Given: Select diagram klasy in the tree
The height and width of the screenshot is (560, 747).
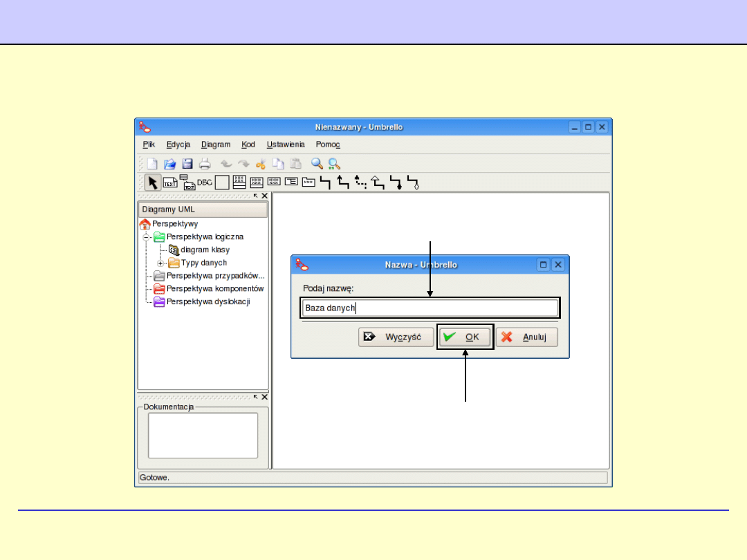Looking at the screenshot, I should [x=205, y=250].
